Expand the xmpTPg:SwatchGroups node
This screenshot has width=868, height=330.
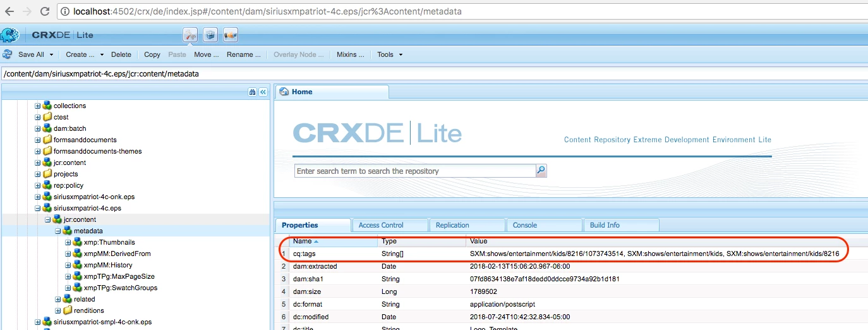pos(68,288)
